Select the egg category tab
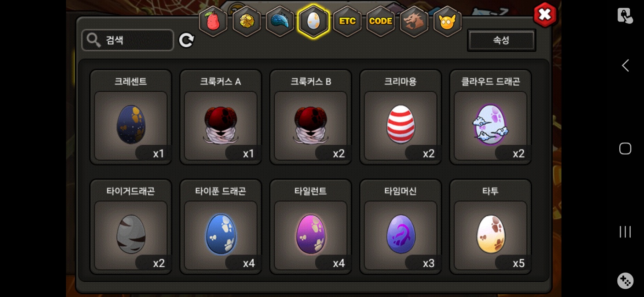 point(313,21)
